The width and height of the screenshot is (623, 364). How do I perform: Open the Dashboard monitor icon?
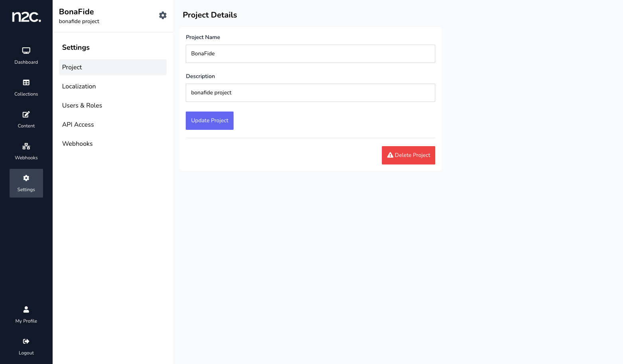click(x=26, y=51)
